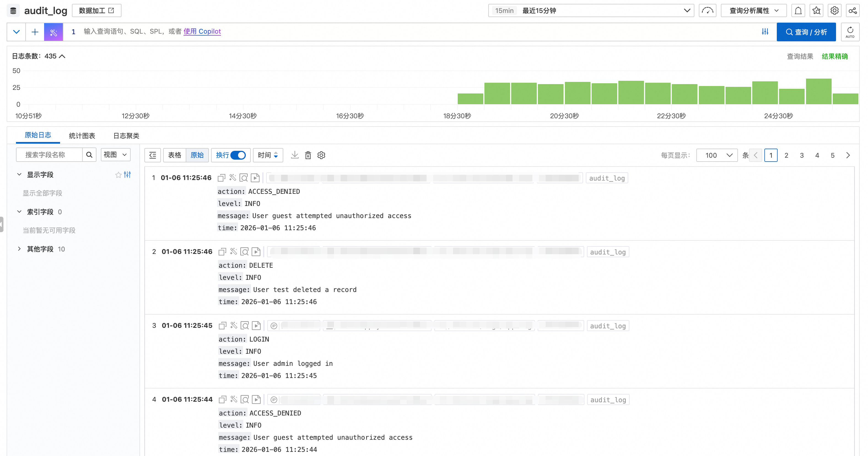Expand the 其他字段 section
Screen dimensions: 868x456
[19, 249]
